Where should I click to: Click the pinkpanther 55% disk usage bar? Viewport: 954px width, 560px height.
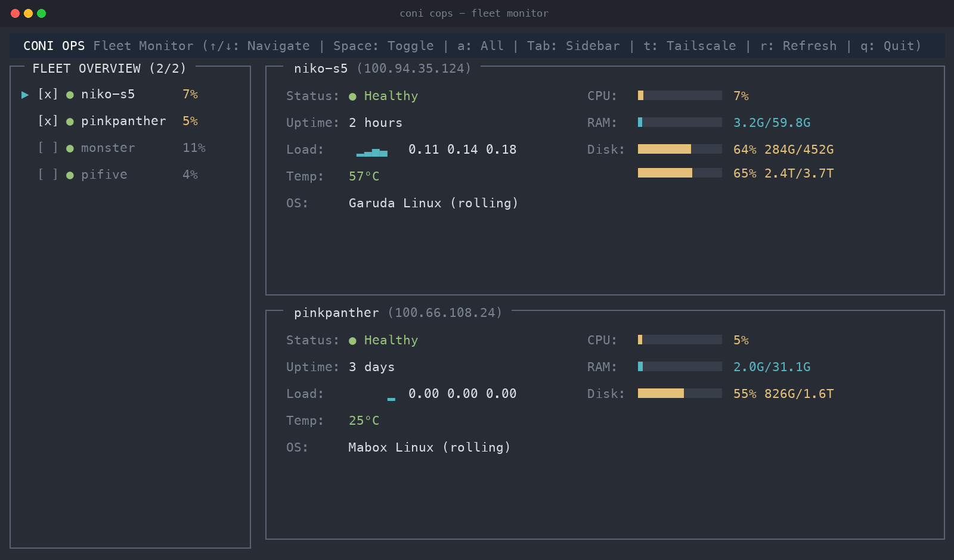680,393
